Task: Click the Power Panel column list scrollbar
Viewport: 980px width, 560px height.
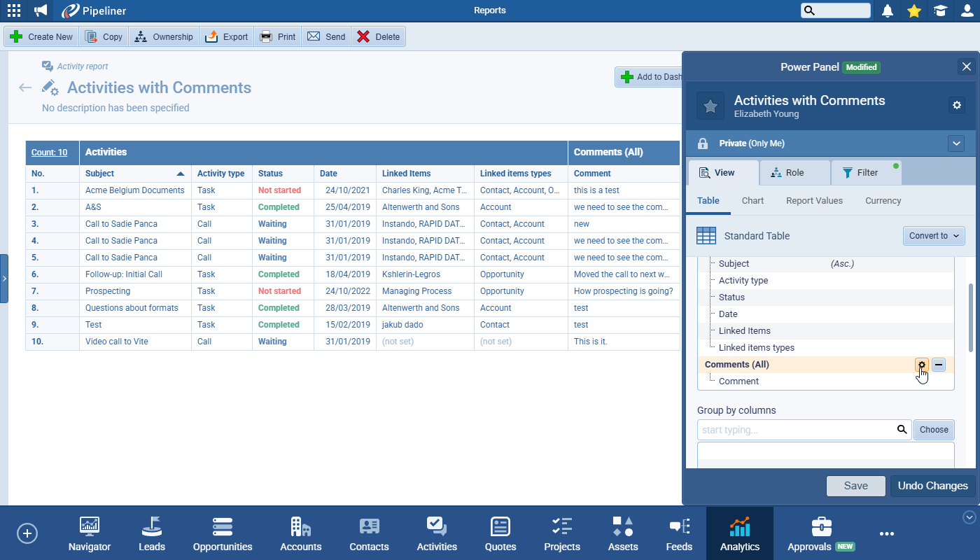Action: (x=969, y=318)
